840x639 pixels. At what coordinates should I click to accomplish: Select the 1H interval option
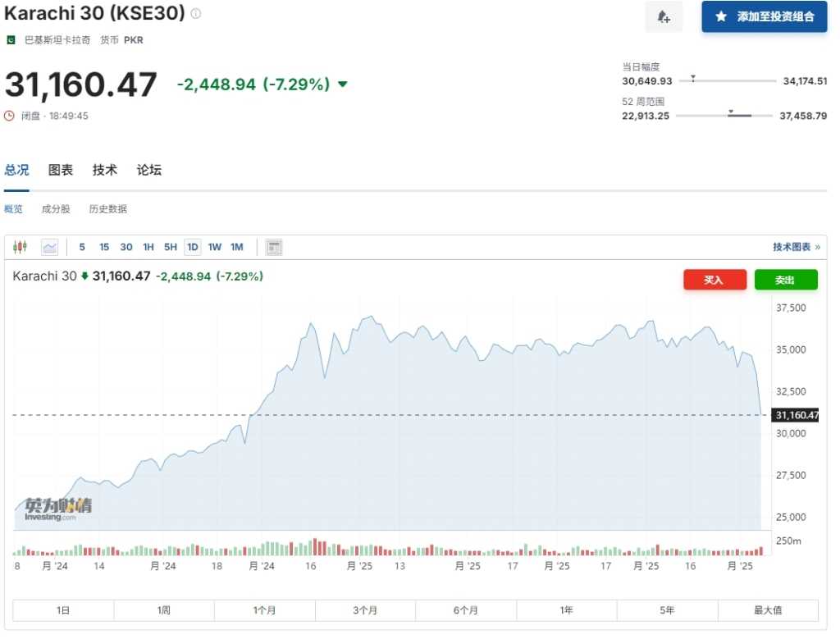(148, 247)
